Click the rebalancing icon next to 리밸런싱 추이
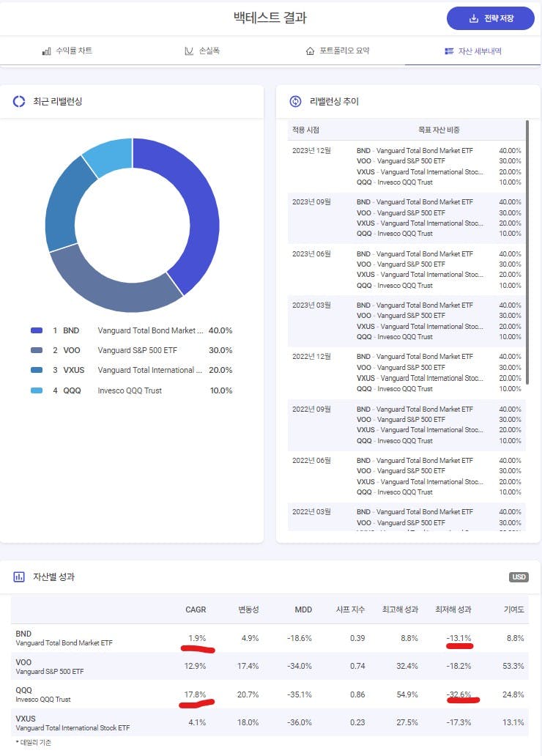The height and width of the screenshot is (756, 542). point(295,101)
